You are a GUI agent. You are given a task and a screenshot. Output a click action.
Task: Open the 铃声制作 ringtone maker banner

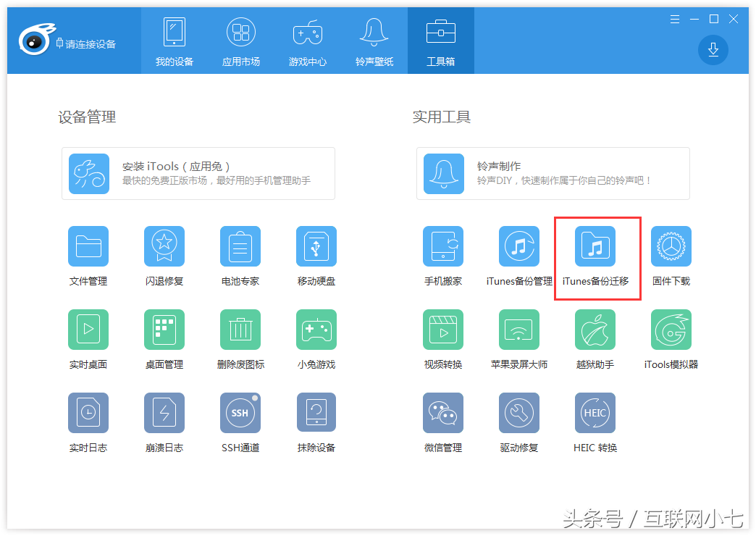[x=553, y=174]
